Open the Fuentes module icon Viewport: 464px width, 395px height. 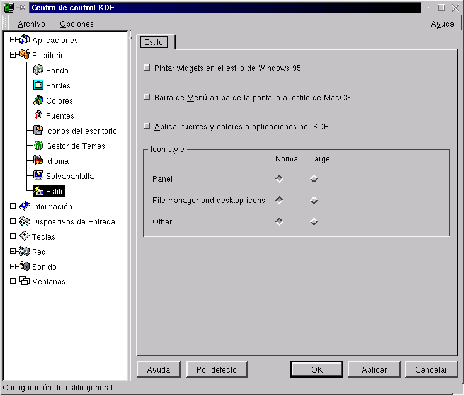38,115
